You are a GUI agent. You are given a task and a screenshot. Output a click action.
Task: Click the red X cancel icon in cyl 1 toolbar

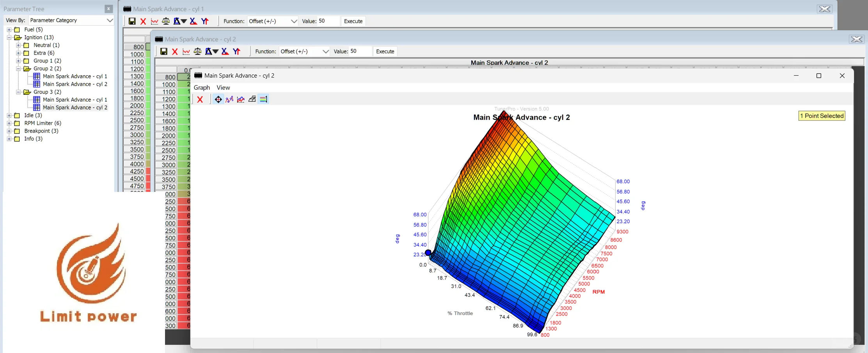coord(143,21)
